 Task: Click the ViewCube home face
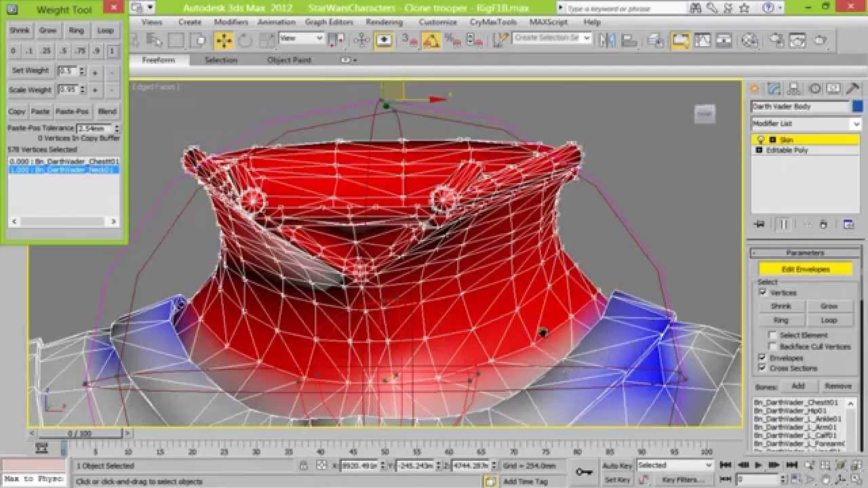pos(705,114)
